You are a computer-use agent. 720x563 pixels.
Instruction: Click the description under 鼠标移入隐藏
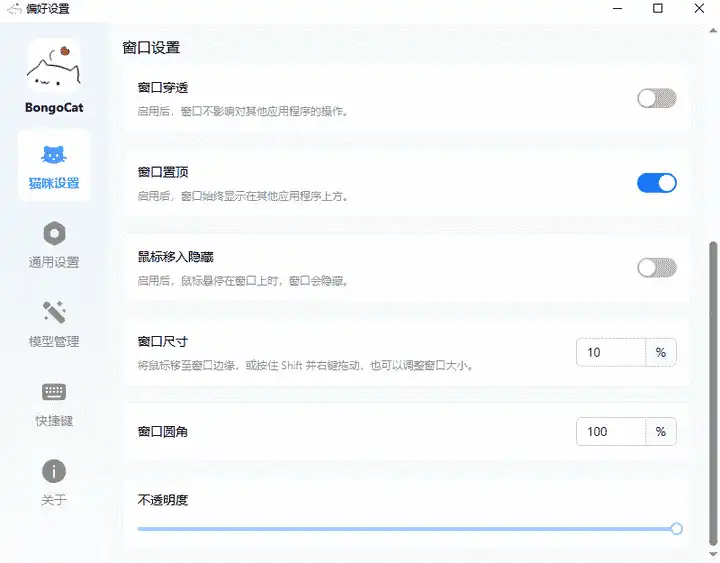click(242, 281)
